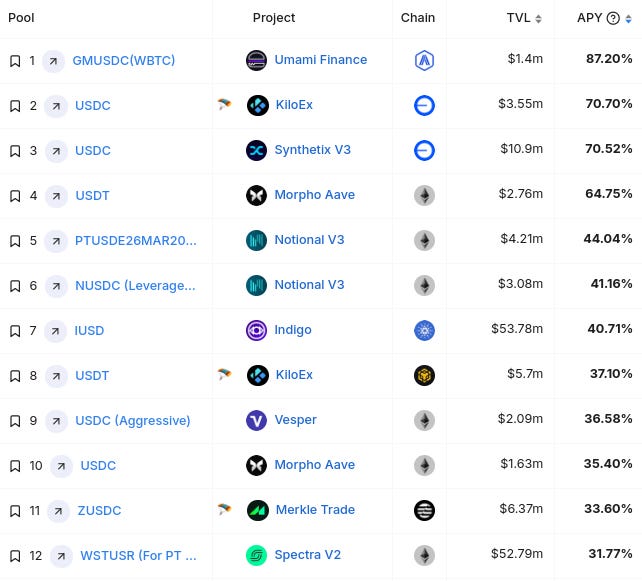Click the Indigo logo icon

point(256,330)
